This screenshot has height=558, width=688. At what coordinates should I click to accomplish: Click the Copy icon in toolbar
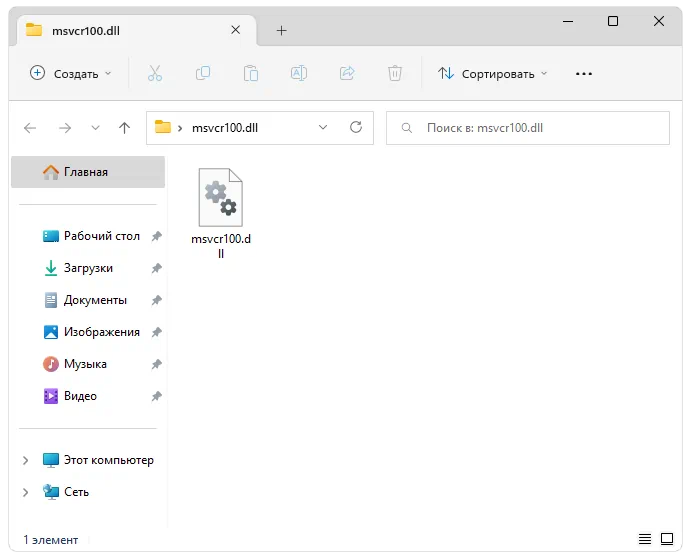[x=203, y=73]
